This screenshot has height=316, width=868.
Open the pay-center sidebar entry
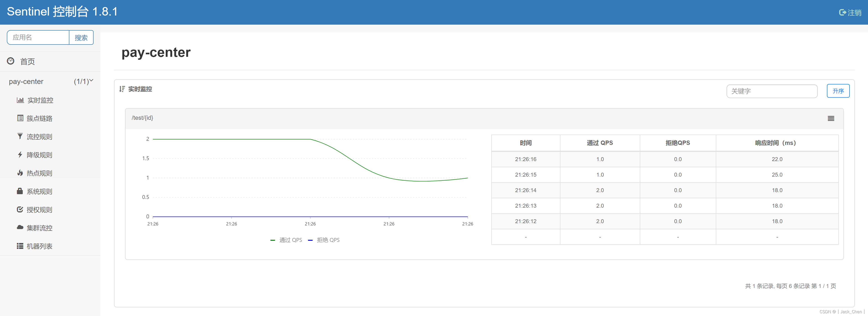point(26,81)
